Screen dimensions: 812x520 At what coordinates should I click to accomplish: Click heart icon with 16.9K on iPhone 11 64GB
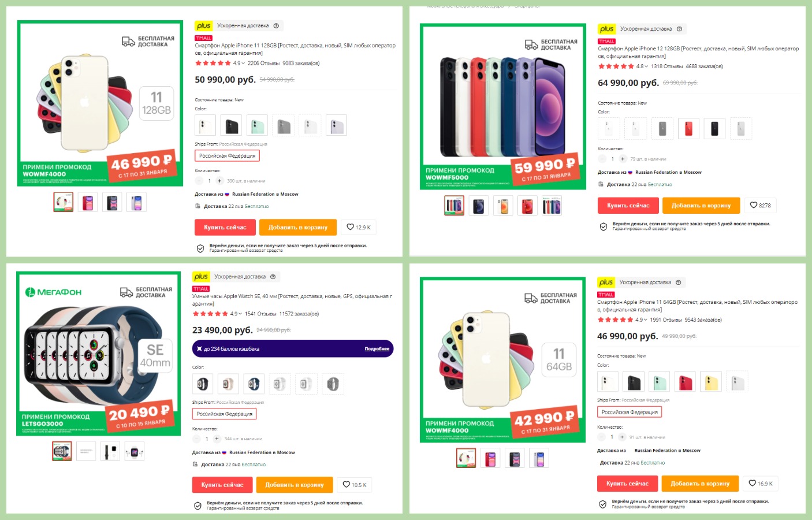[761, 484]
